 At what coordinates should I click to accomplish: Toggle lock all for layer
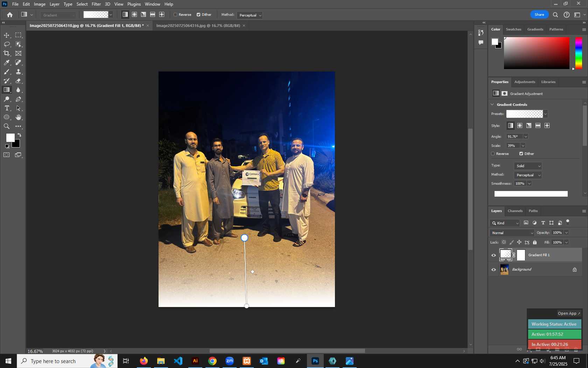(x=535, y=242)
